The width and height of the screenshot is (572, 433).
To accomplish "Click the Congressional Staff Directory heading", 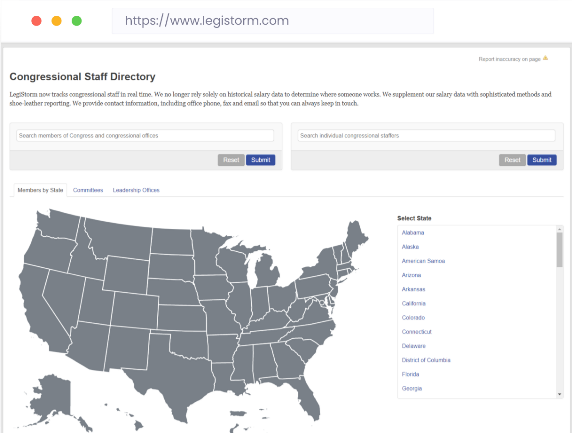I will [82, 77].
